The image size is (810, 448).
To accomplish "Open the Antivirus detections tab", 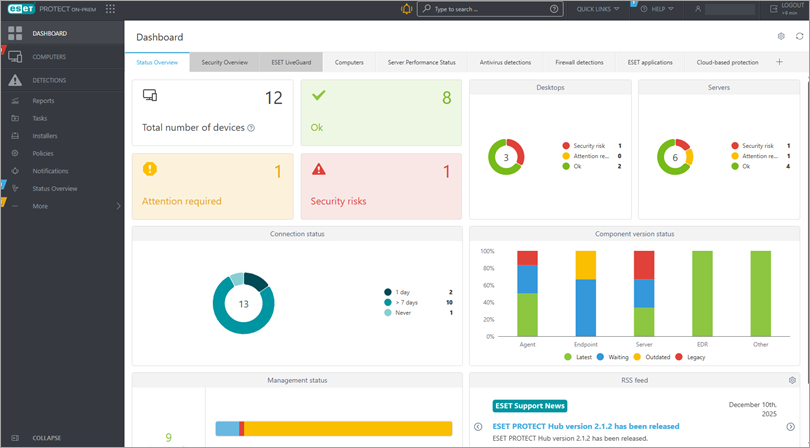I will coord(505,62).
